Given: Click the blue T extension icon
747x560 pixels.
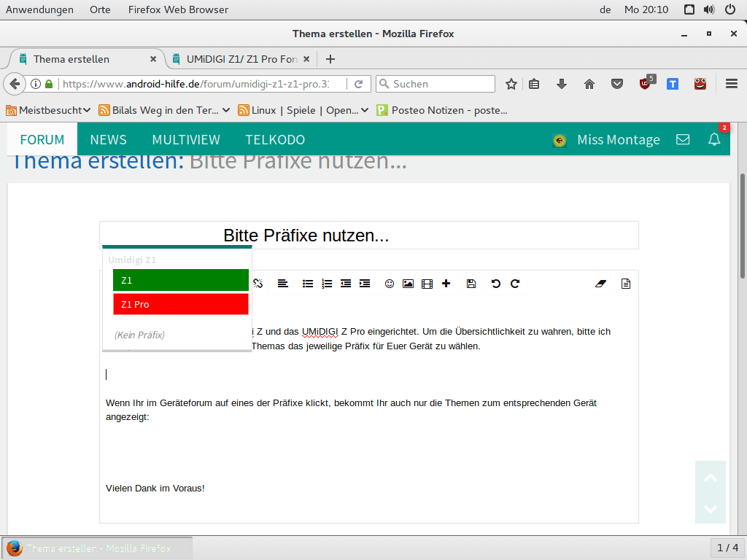Looking at the screenshot, I should [x=672, y=85].
